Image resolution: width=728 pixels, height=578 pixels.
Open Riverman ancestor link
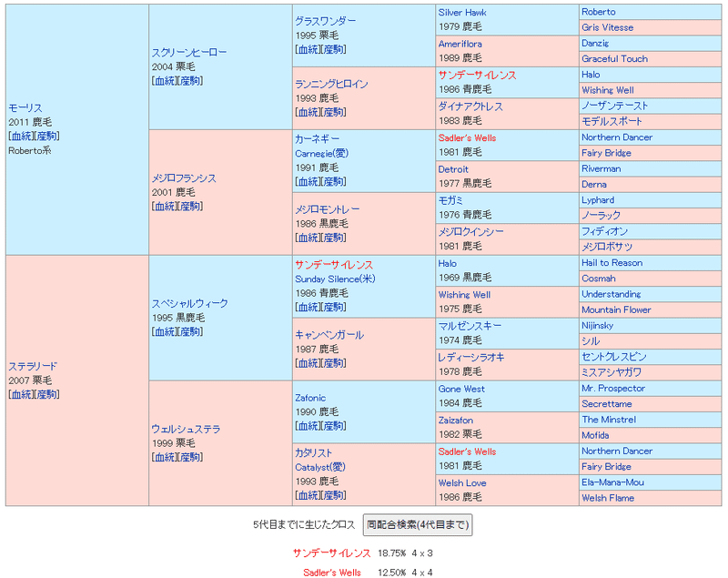point(602,169)
